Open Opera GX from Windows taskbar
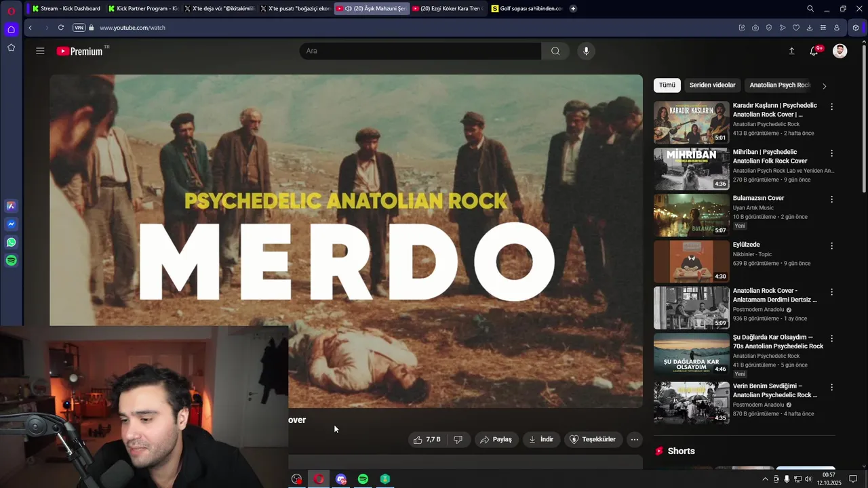 pyautogui.click(x=319, y=479)
